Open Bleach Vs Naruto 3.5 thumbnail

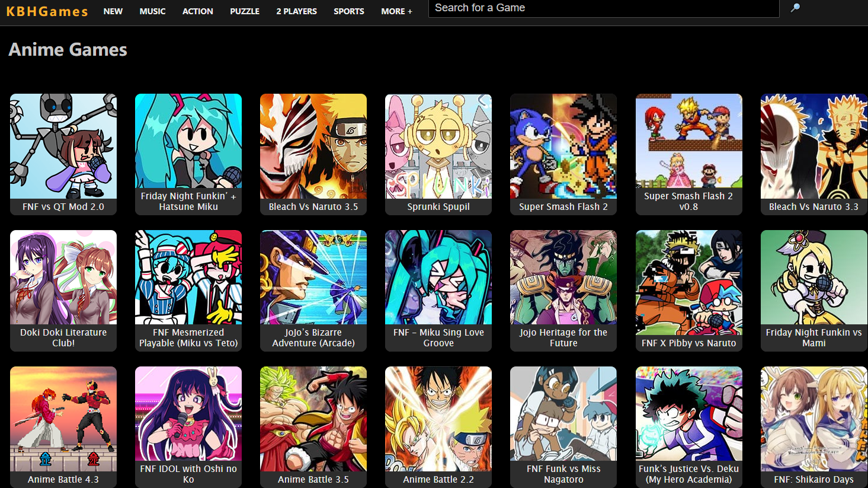click(313, 146)
